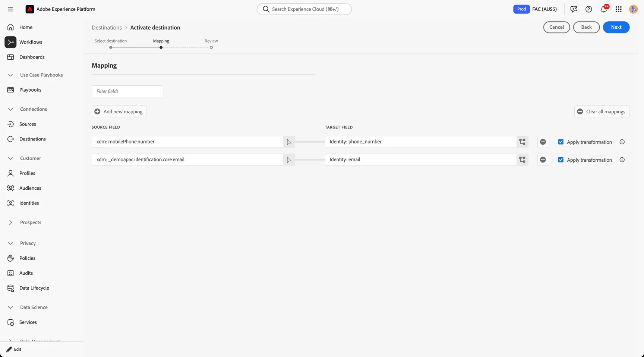Uncheck Apply transformation for email
Viewport: 644px width, 357px height.
(561, 159)
